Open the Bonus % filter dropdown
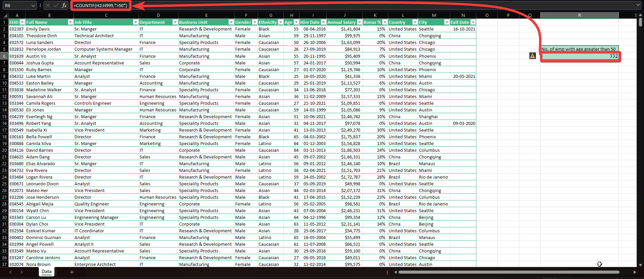Viewport: 644px width, 279px height. [385, 22]
